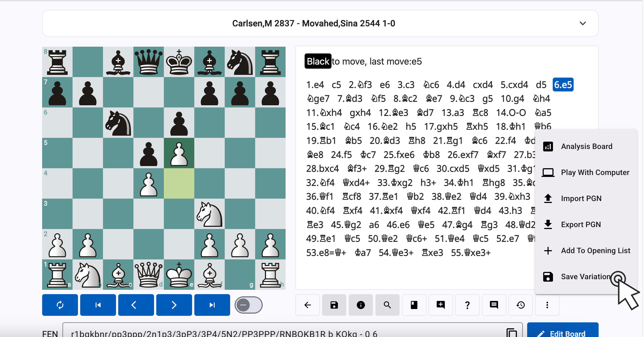644x337 pixels.
Task: Click the save disk icon in toolbar
Action: tap(334, 305)
